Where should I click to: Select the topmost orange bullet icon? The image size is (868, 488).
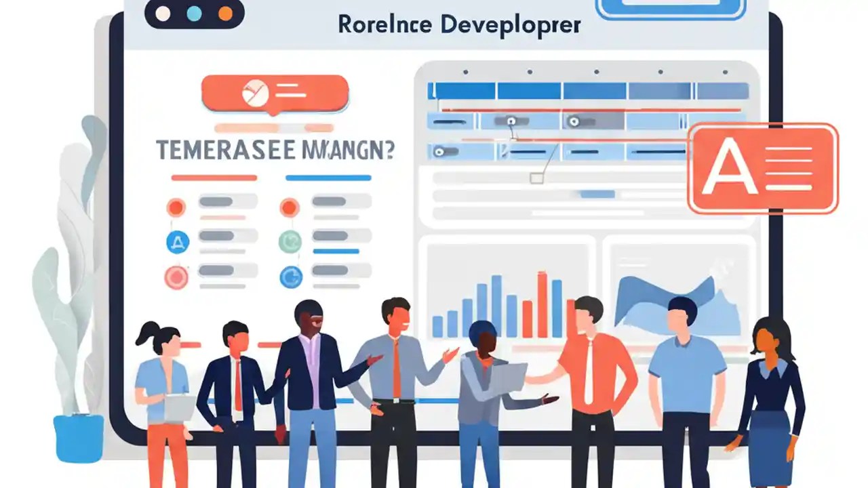[176, 206]
